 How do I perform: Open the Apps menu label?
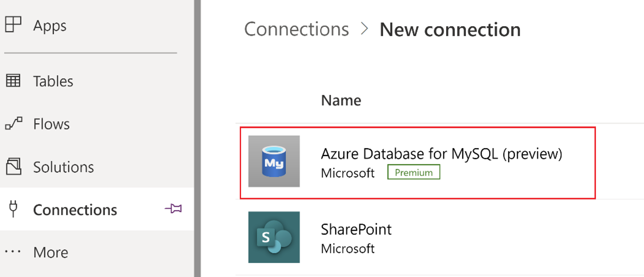coord(50,26)
